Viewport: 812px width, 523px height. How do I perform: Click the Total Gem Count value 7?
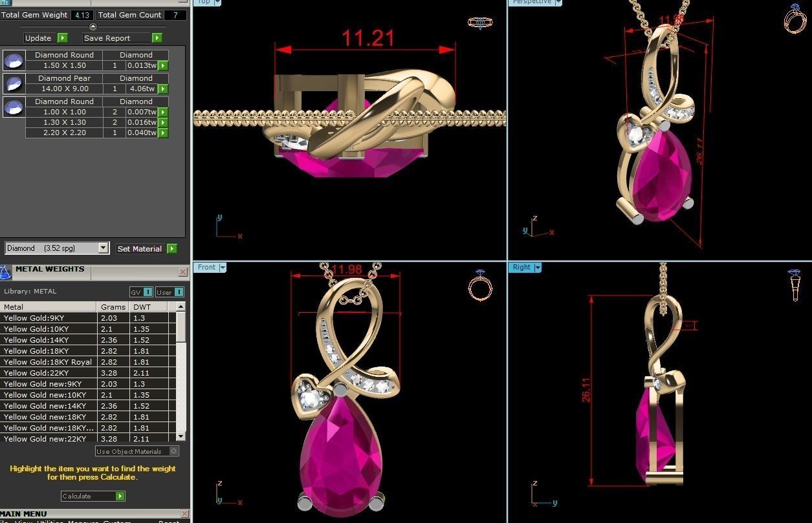(175, 15)
